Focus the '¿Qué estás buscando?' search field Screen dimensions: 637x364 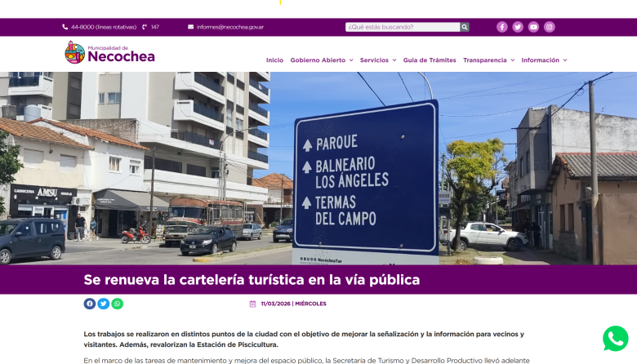(x=402, y=27)
